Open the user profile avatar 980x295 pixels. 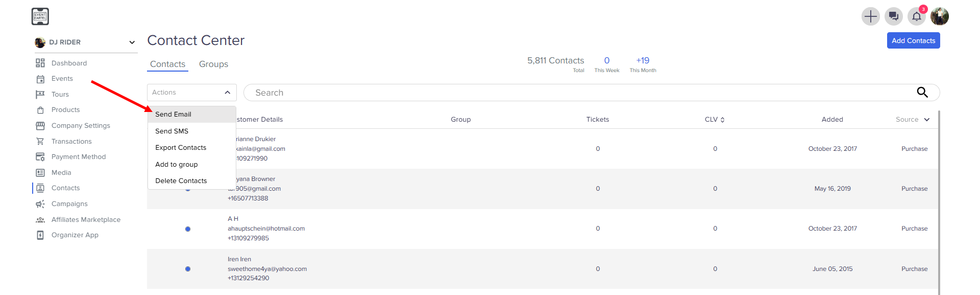pyautogui.click(x=940, y=16)
